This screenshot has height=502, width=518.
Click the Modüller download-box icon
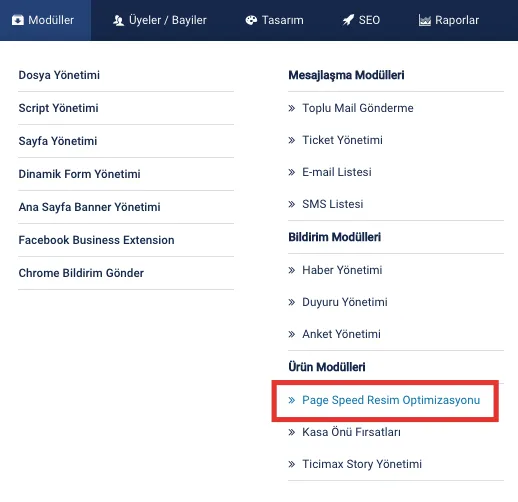coord(18,20)
